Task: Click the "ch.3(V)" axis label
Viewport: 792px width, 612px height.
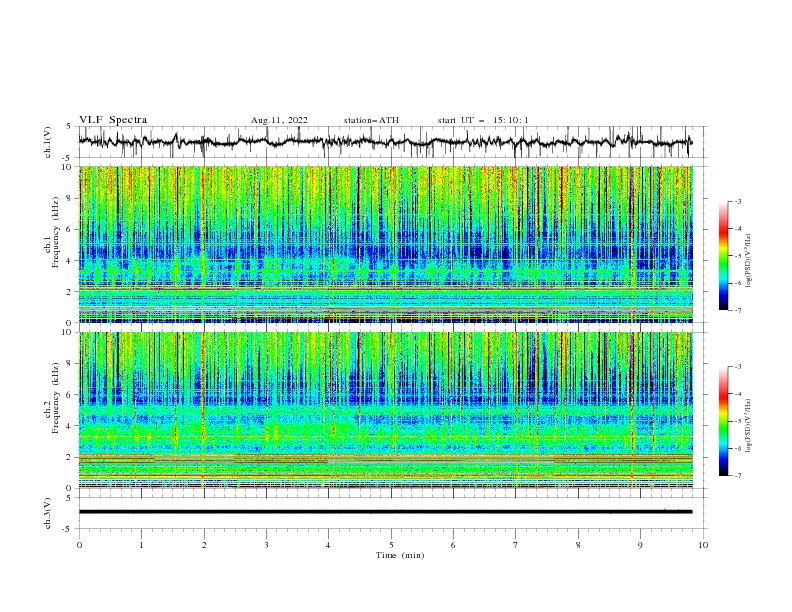Action: (x=48, y=513)
